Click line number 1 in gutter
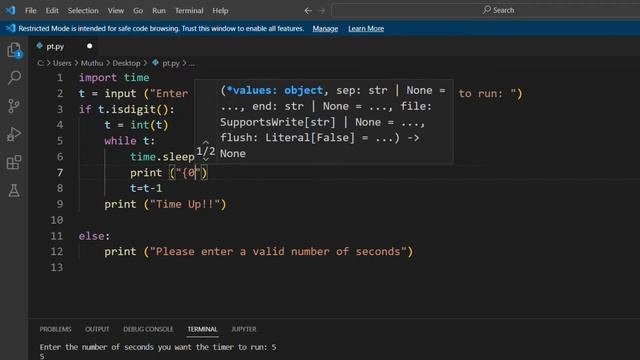The width and height of the screenshot is (640, 360). tap(60, 78)
